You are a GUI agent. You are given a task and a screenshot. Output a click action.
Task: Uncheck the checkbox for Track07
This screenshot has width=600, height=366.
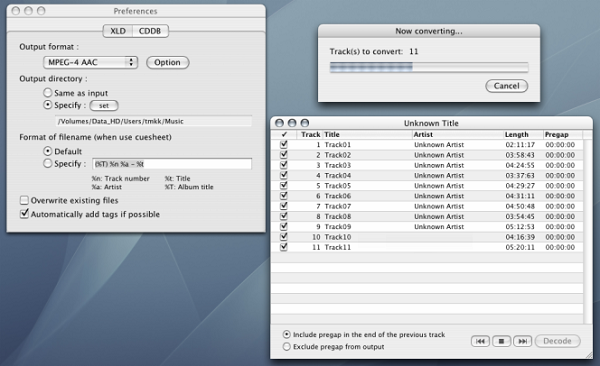click(284, 206)
